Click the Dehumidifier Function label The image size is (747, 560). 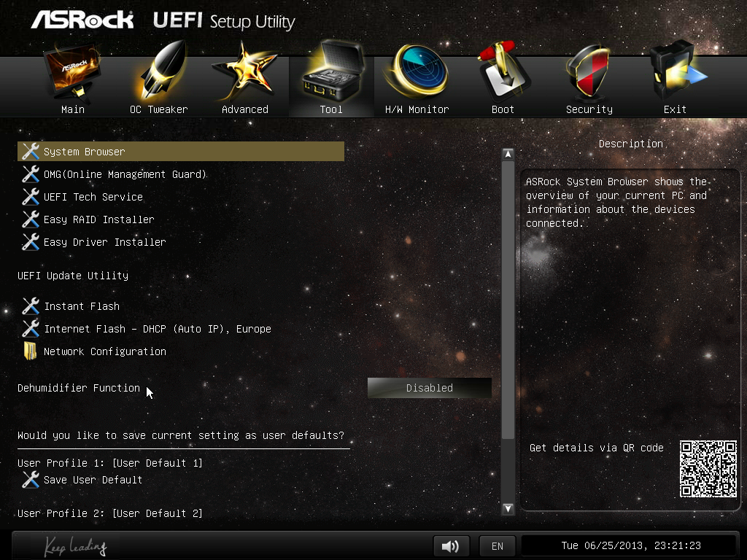(79, 388)
